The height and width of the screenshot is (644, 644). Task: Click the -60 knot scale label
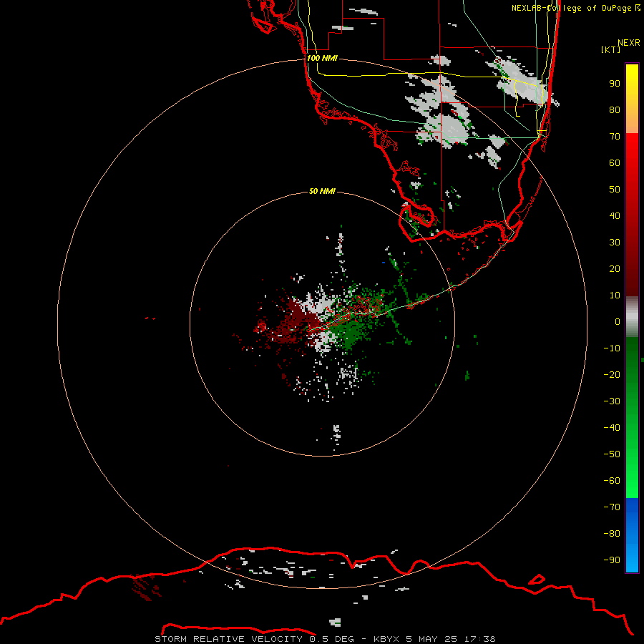pos(612,481)
